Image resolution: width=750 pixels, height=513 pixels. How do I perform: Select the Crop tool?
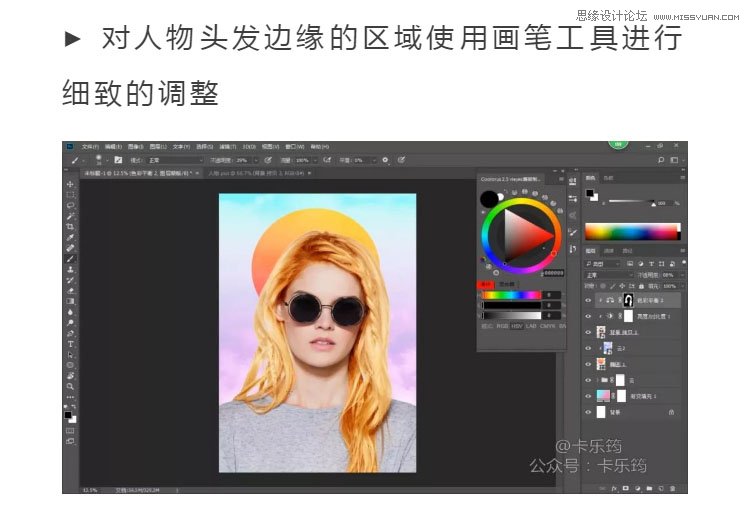(70, 227)
